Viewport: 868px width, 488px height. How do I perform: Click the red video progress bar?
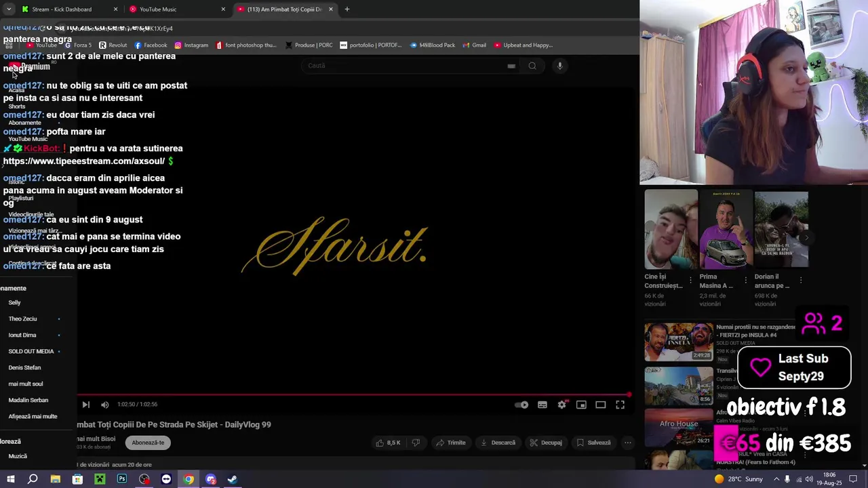tap(353, 394)
